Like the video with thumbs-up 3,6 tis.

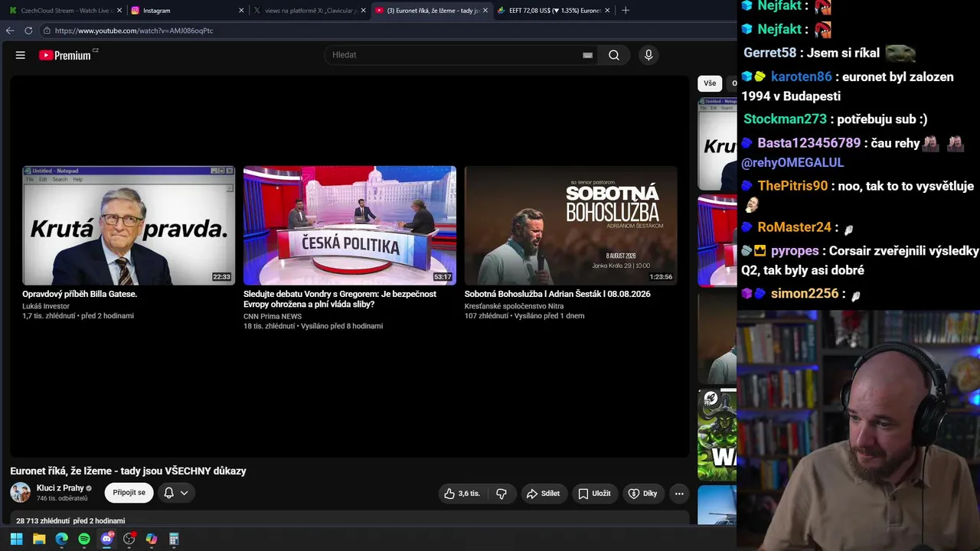coord(462,494)
